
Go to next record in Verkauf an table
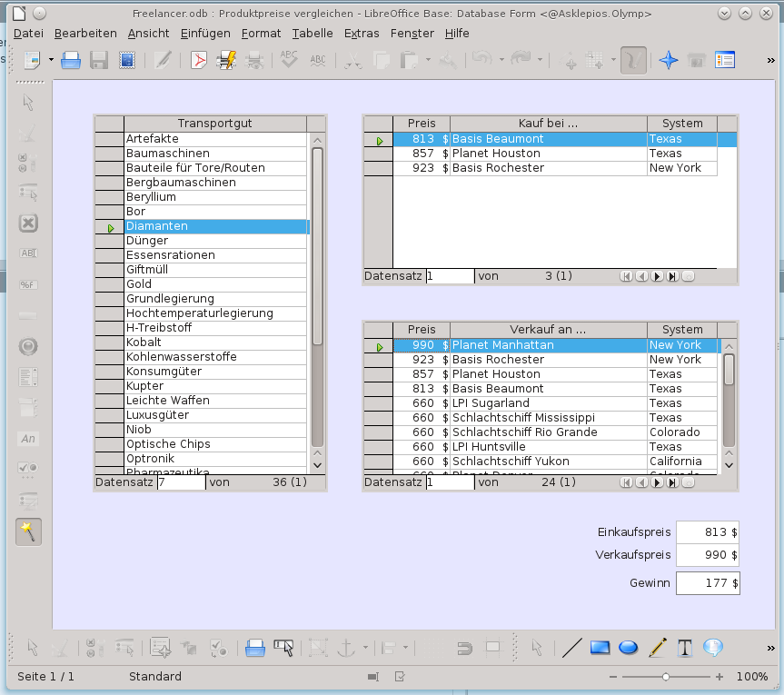(x=658, y=482)
